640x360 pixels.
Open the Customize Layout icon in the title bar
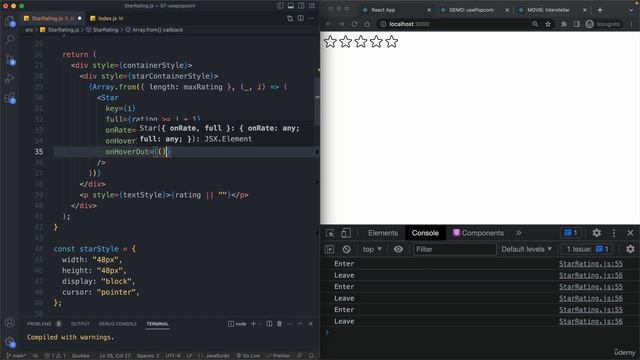tap(311, 6)
